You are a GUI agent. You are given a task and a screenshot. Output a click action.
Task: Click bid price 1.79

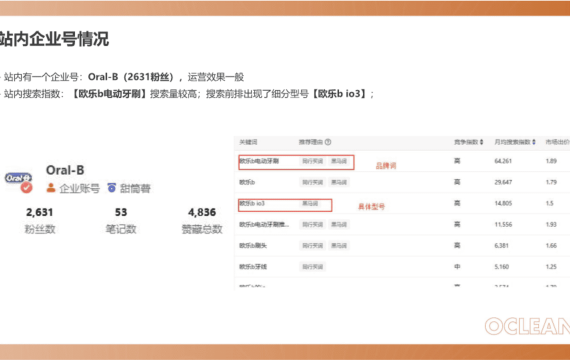click(551, 182)
